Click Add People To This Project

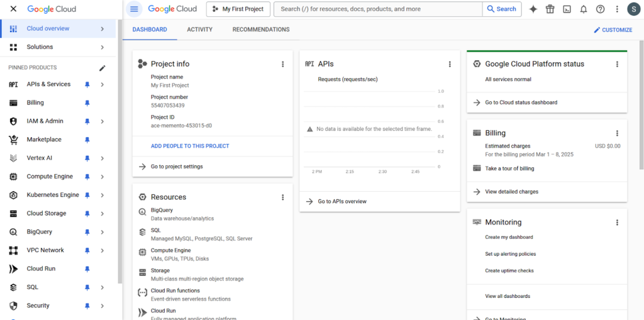point(190,146)
